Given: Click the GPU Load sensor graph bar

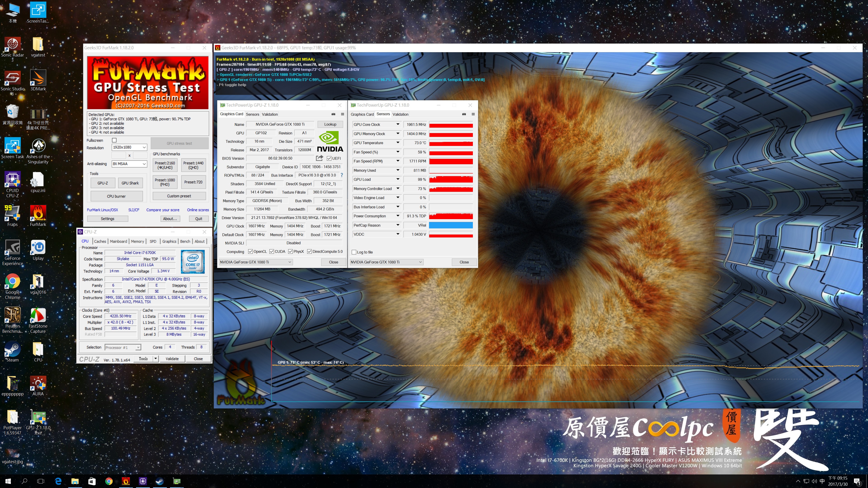Looking at the screenshot, I should 451,180.
